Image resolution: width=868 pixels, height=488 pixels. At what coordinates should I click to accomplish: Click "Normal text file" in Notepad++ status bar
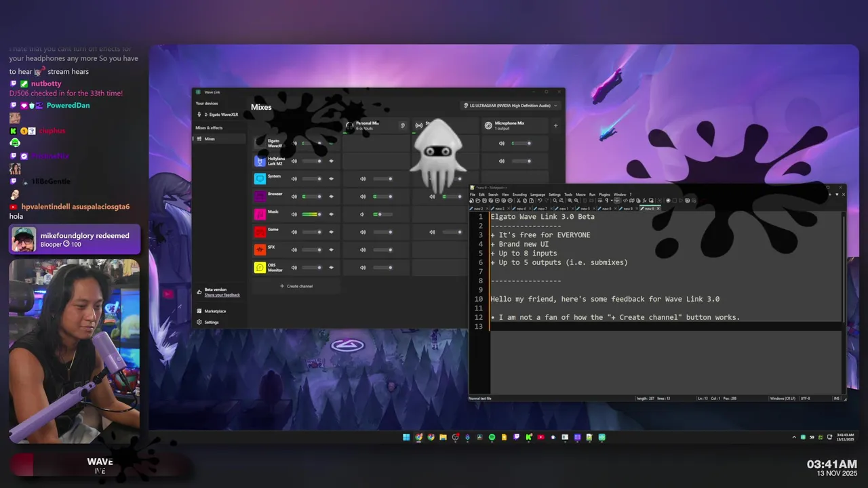tap(480, 399)
